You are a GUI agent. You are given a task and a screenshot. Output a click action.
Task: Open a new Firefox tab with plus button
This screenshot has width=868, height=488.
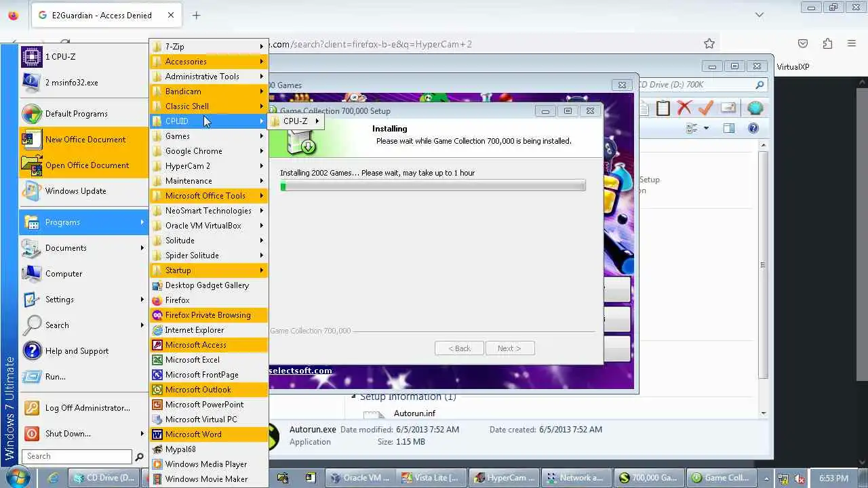196,15
